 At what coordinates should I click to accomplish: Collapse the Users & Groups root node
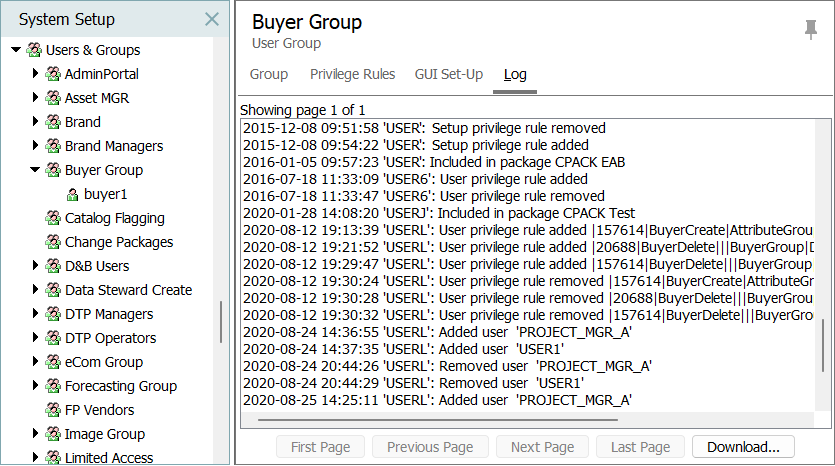pos(16,50)
